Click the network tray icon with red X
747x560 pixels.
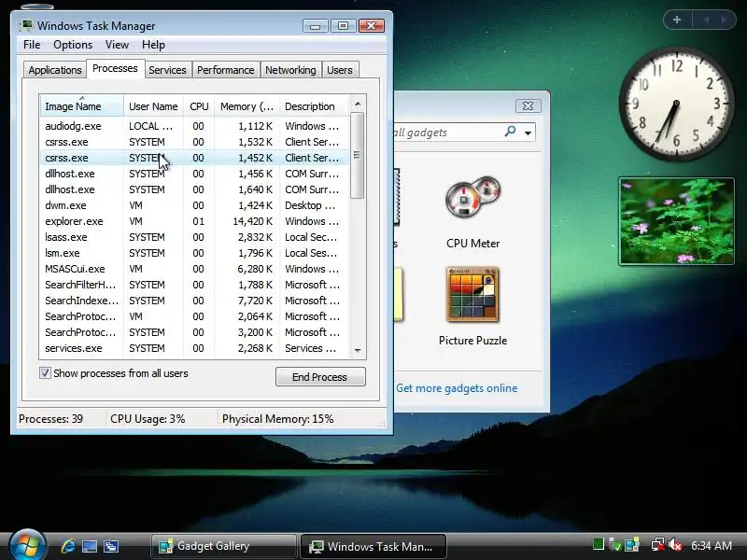pyautogui.click(x=658, y=545)
